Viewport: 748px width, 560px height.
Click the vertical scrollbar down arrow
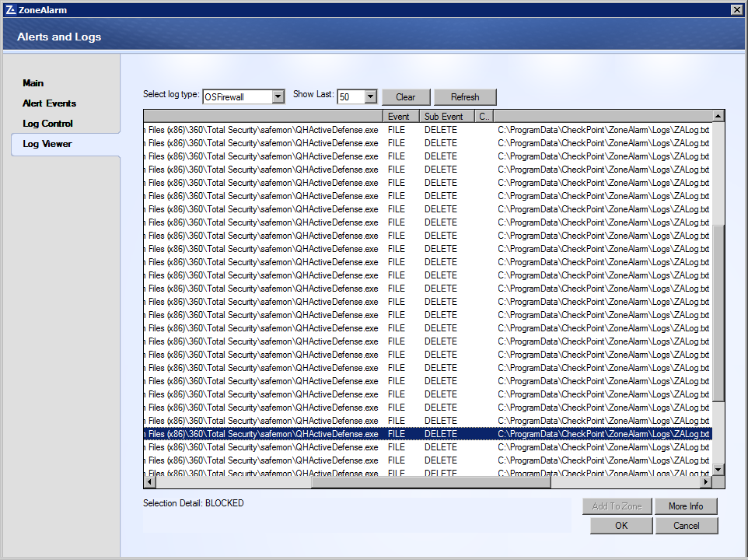[x=718, y=470]
